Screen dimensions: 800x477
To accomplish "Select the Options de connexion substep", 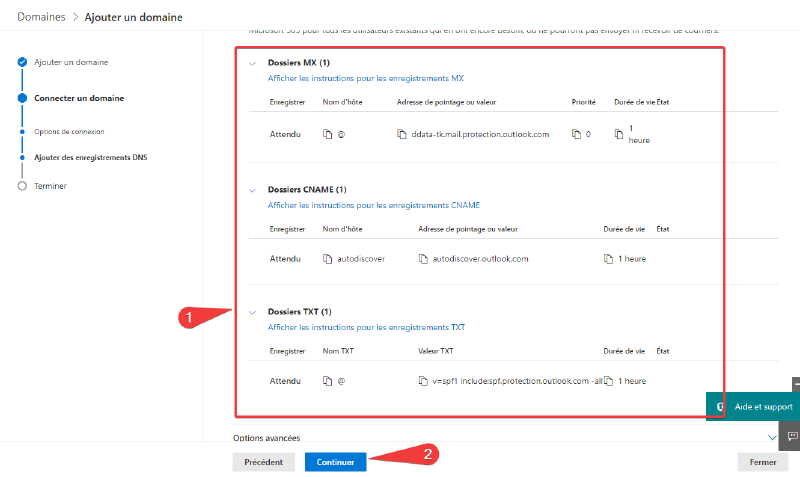I will (x=69, y=132).
